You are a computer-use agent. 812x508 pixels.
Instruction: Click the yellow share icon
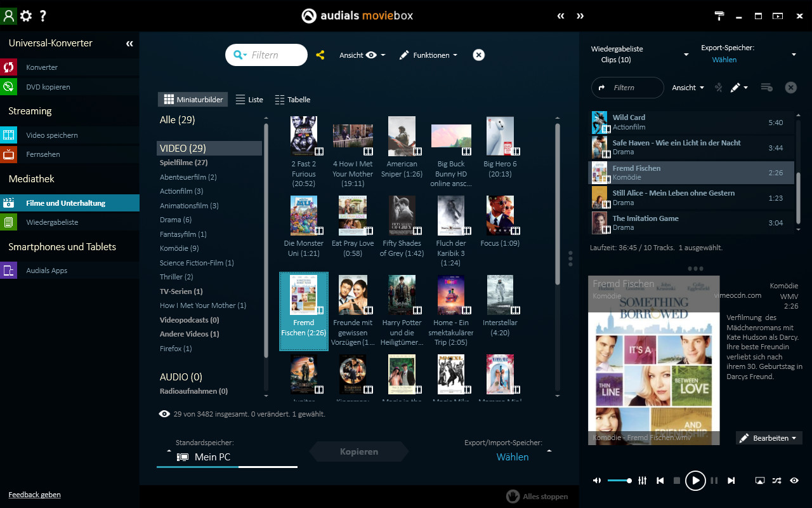(x=320, y=55)
